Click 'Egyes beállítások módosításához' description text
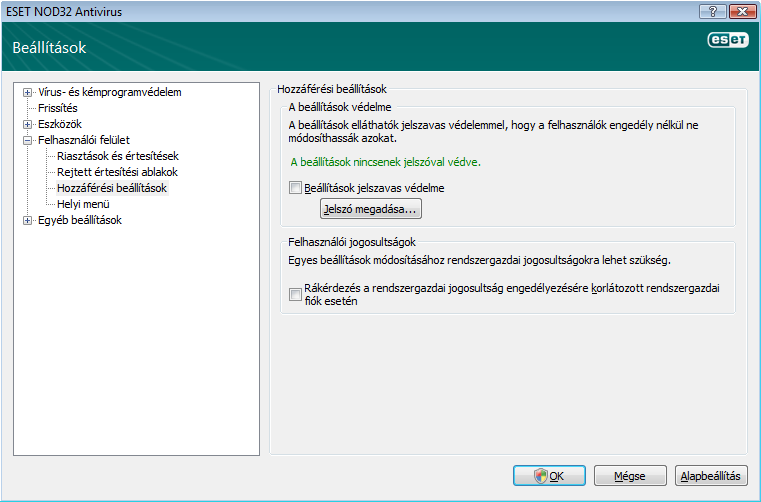 tap(479, 260)
